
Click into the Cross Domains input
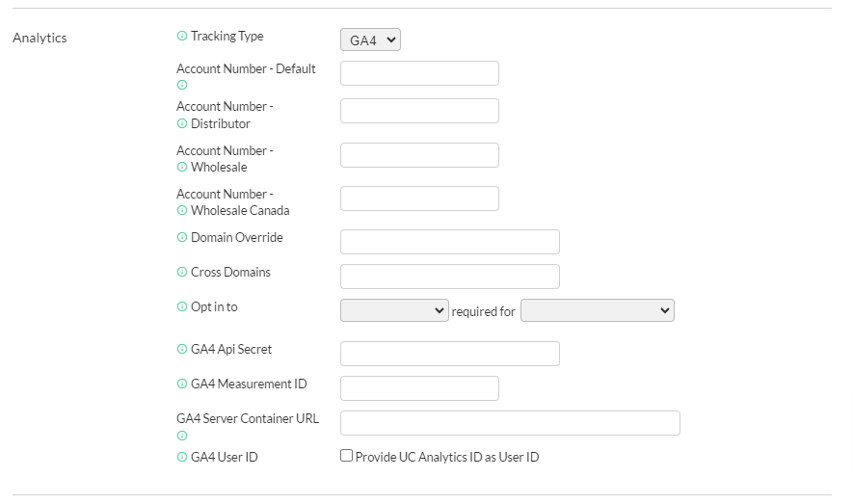tap(450, 277)
